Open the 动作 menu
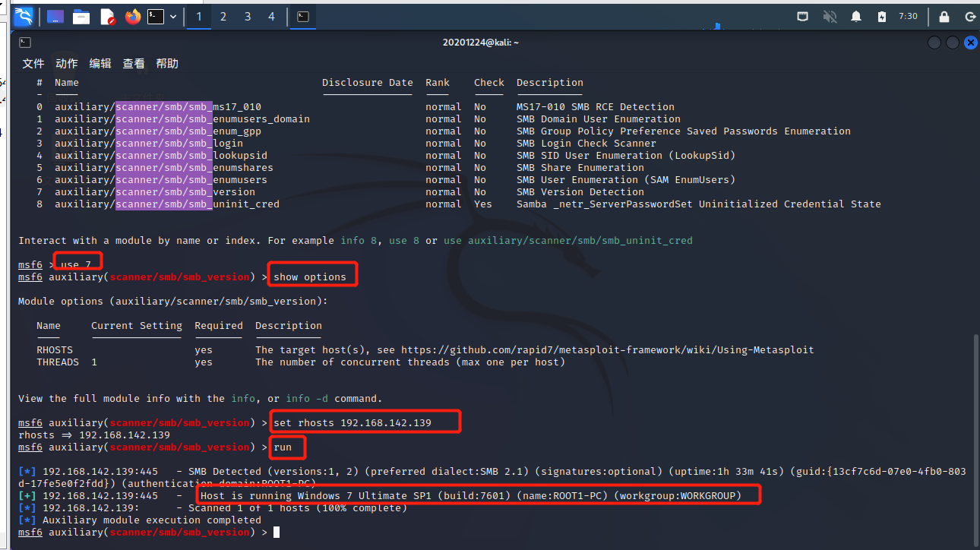The width and height of the screenshot is (980, 550). (67, 64)
